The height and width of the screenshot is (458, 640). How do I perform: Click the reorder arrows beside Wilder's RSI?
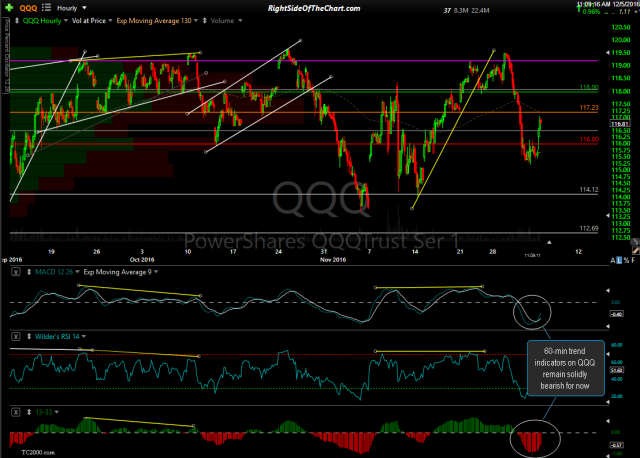pos(29,336)
